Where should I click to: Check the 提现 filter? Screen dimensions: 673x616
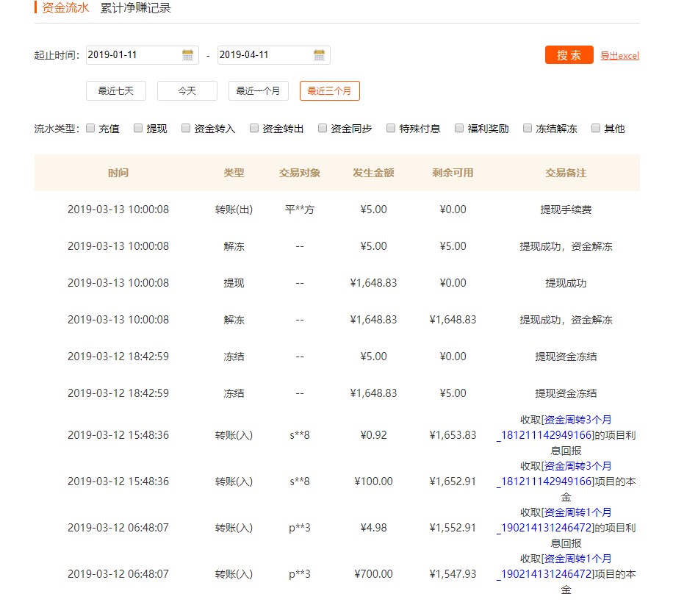point(137,128)
